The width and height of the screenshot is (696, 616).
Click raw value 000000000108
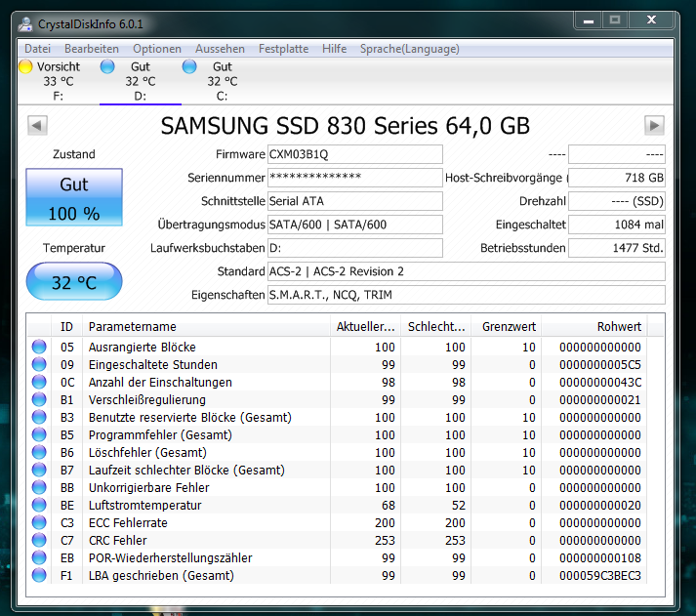pyautogui.click(x=600, y=557)
